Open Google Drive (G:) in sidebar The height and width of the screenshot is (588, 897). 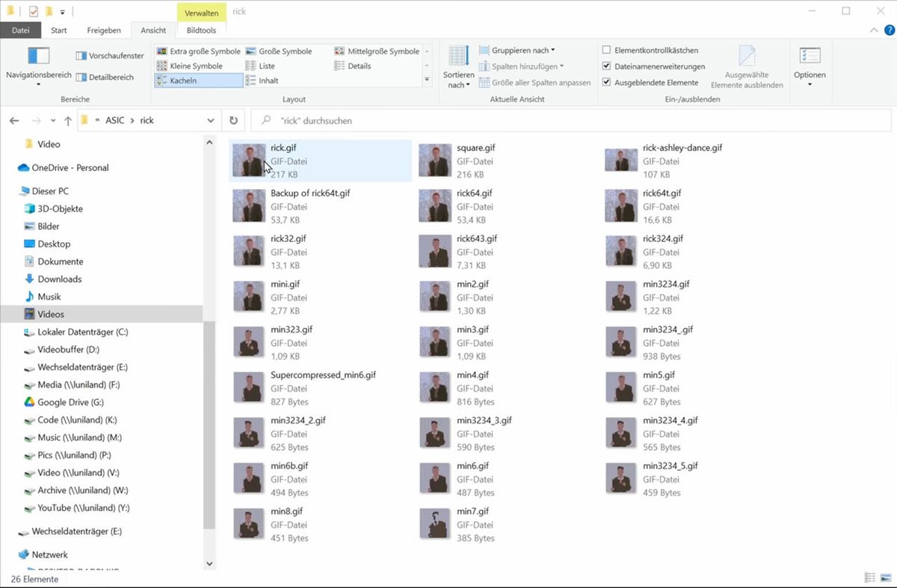pyautogui.click(x=70, y=402)
